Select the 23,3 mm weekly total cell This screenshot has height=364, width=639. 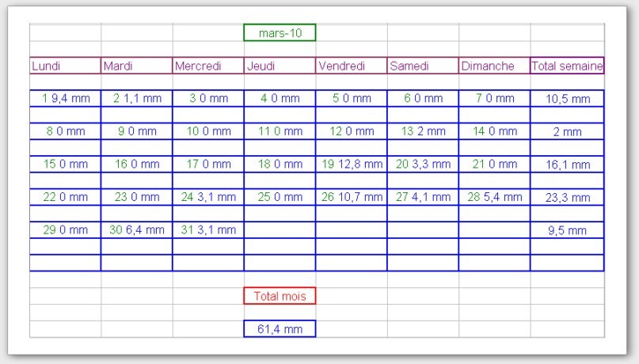pyautogui.click(x=568, y=197)
